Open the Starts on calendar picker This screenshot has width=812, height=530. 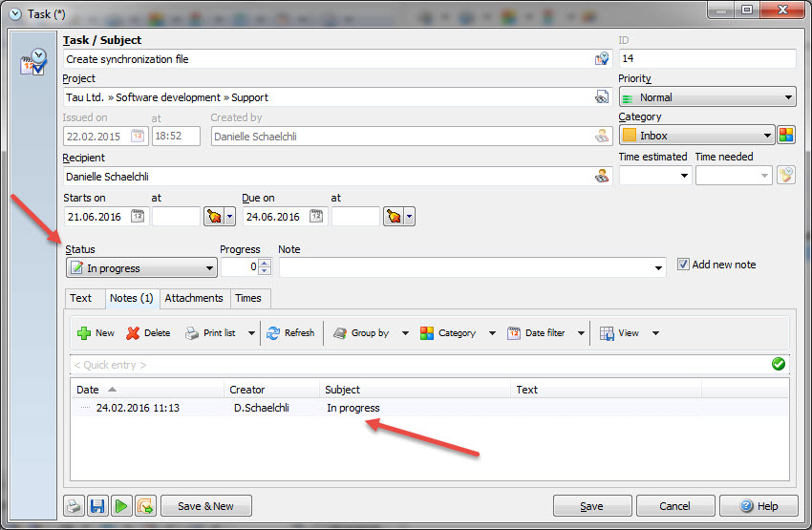coord(138,217)
